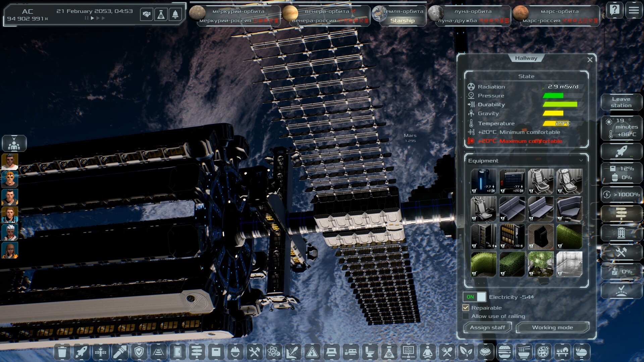The height and width of the screenshot is (362, 644).
Task: Open the hamburger menu in top right
Action: pyautogui.click(x=633, y=10)
